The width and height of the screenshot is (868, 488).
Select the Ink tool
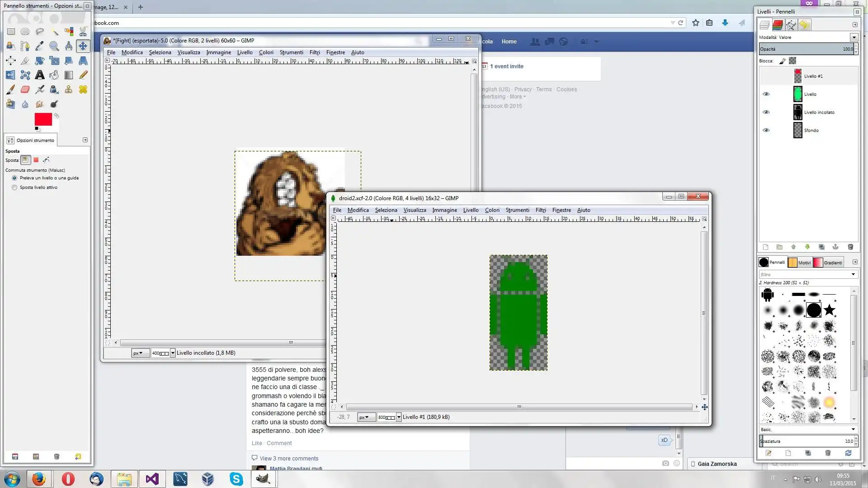[54, 89]
